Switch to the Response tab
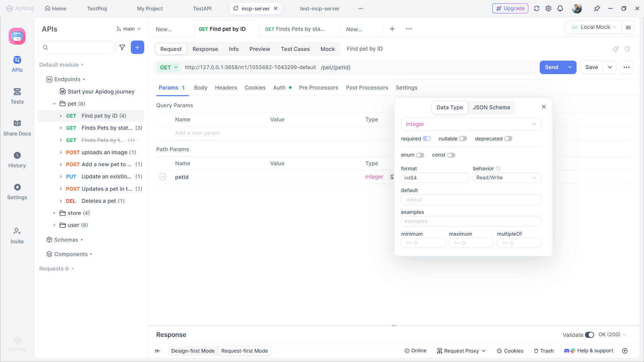Image resolution: width=644 pixels, height=362 pixels. click(205, 49)
